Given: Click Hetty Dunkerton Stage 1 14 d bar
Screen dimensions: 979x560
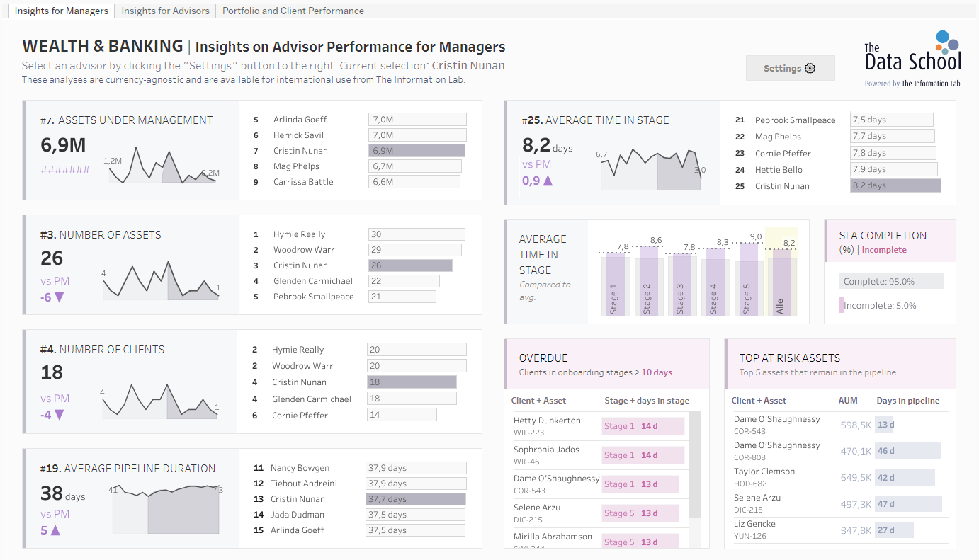Looking at the screenshot, I should (x=643, y=426).
